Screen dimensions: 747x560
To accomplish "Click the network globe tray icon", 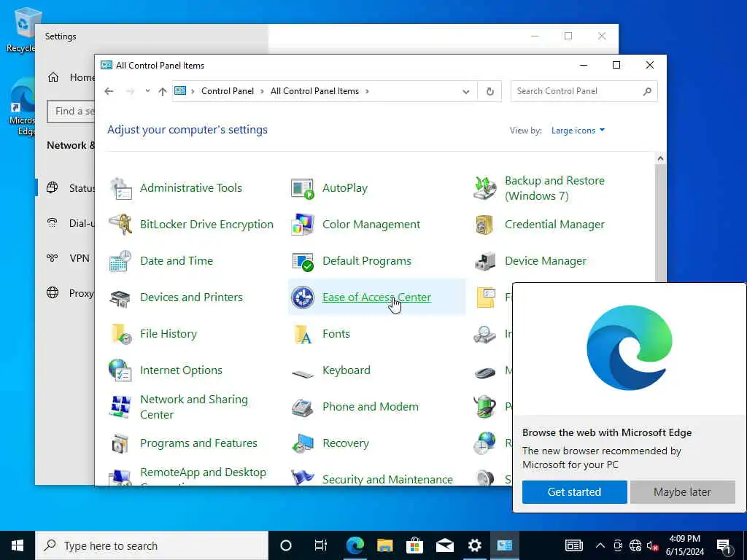I will [x=635, y=545].
